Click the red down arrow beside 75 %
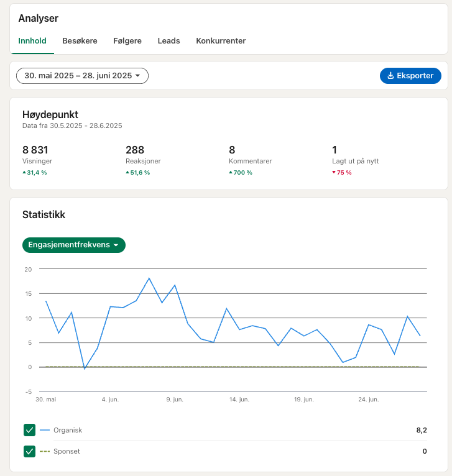This screenshot has height=476, width=452. 334,172
